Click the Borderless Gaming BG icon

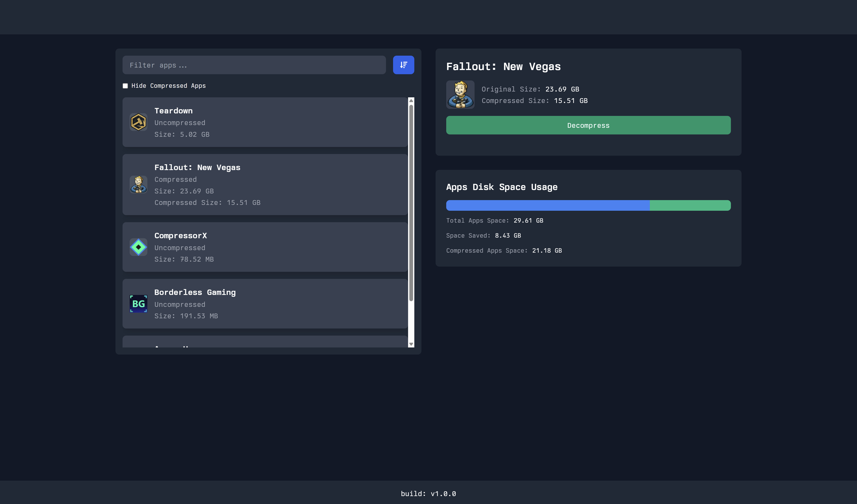(x=138, y=304)
